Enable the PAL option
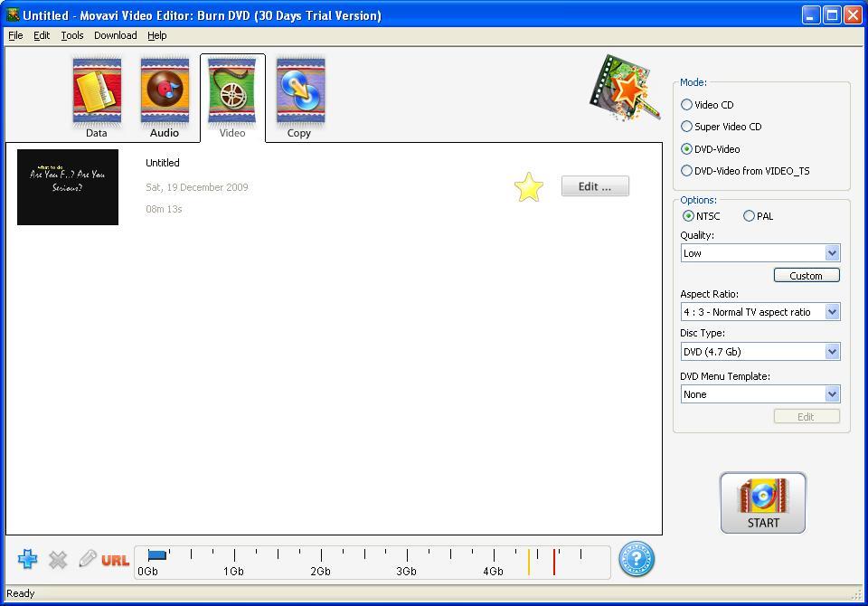 point(749,216)
